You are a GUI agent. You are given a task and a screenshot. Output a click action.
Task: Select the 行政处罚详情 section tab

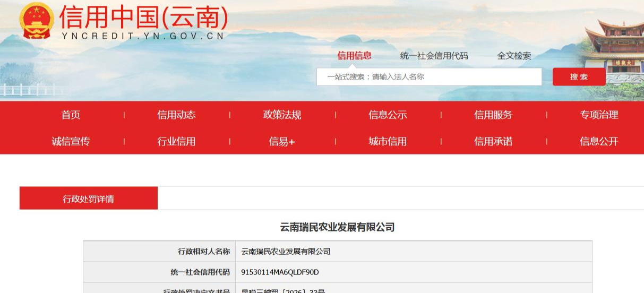[x=89, y=199]
